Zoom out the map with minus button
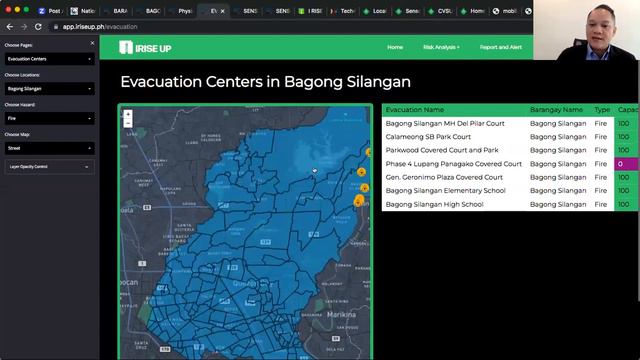This screenshot has width=640, height=360. point(128,123)
